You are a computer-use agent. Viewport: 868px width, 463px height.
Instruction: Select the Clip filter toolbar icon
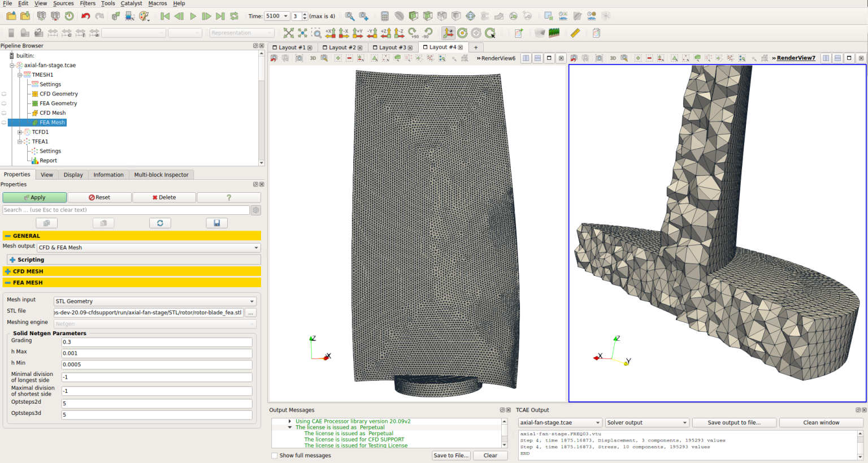(x=414, y=16)
